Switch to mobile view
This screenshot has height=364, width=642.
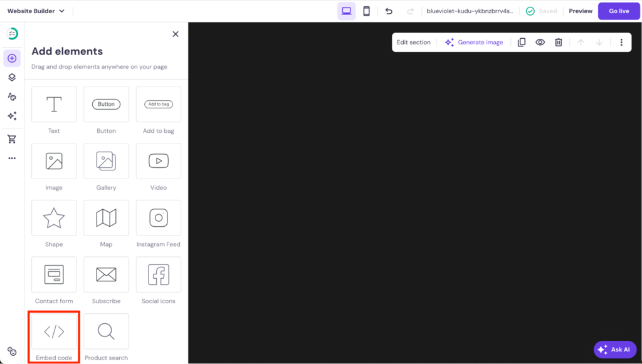click(366, 11)
